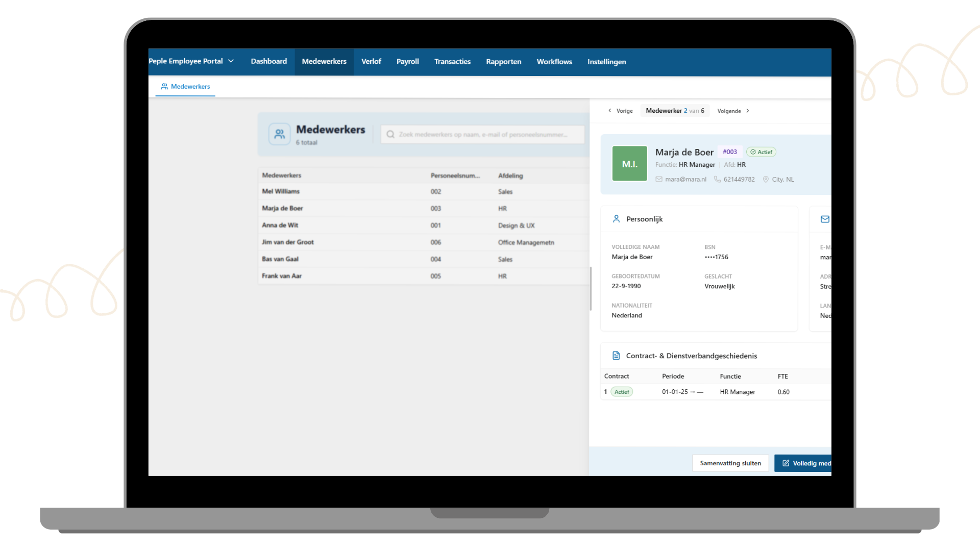Screen dimensions: 980x551
Task: Click the envelope icon next to mara@mara.nl
Action: [659, 180]
